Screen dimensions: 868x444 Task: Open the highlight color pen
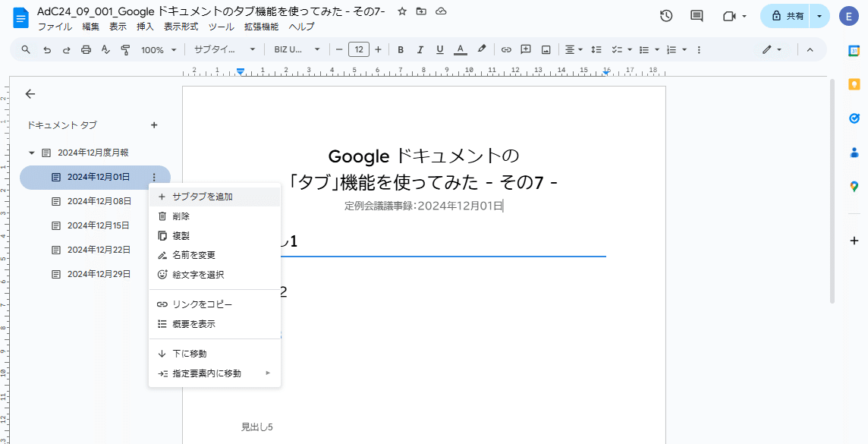[482, 50]
